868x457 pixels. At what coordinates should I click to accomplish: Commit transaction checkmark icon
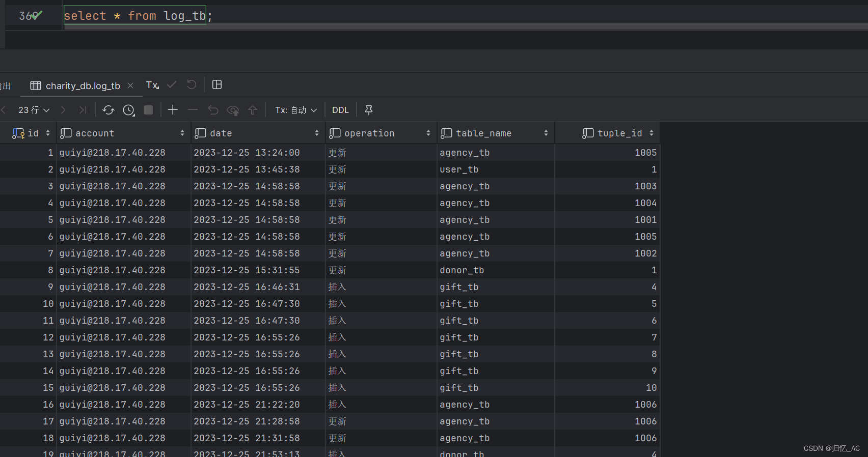pyautogui.click(x=172, y=84)
